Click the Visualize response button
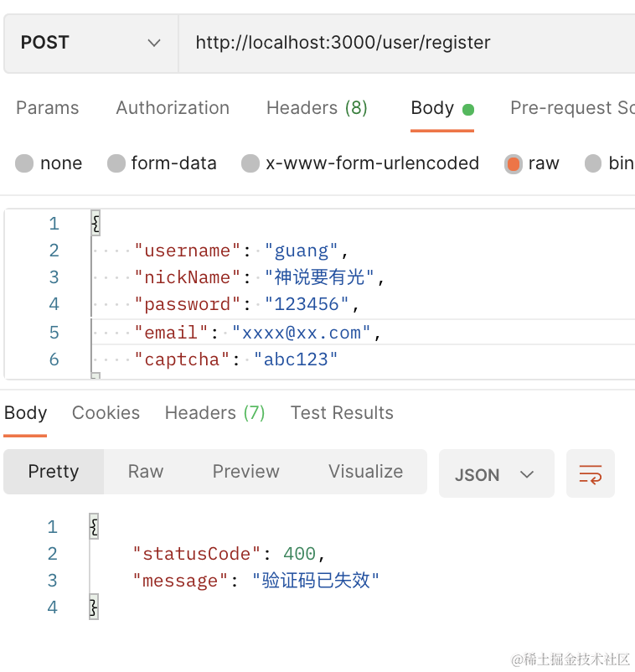Viewport: 635px width, 672px height. pos(365,472)
